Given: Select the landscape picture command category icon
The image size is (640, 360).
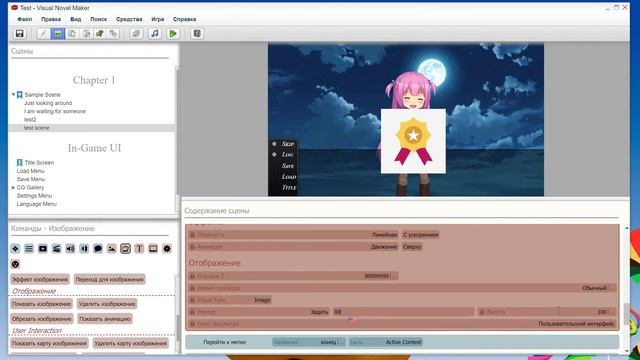Looking at the screenshot, I should 111,249.
